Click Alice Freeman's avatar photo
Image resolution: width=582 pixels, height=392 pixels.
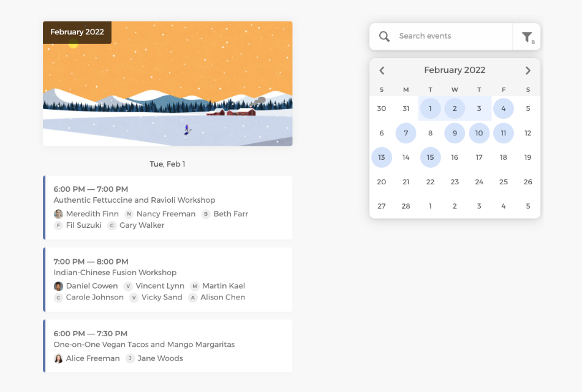point(59,358)
